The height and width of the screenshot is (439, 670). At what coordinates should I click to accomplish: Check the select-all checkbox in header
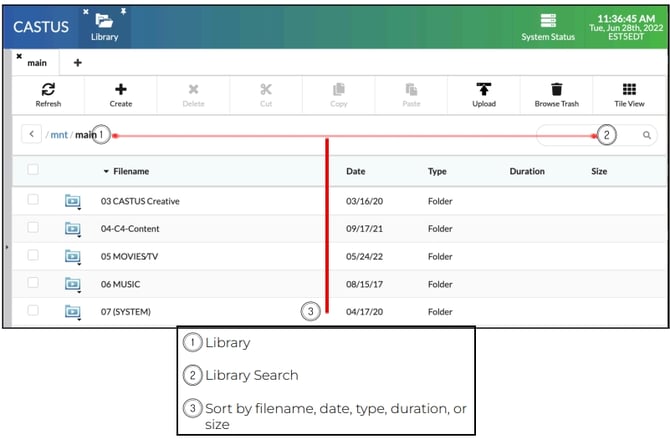(x=33, y=171)
